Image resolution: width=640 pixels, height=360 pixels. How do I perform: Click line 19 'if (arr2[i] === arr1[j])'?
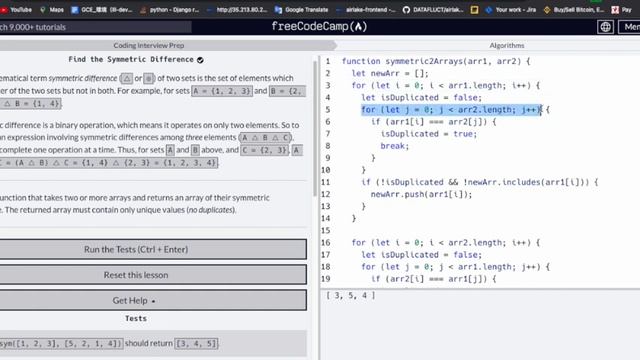433,279
